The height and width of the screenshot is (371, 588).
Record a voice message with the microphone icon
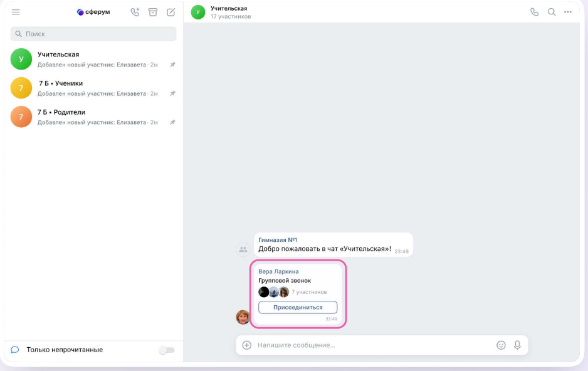click(517, 345)
